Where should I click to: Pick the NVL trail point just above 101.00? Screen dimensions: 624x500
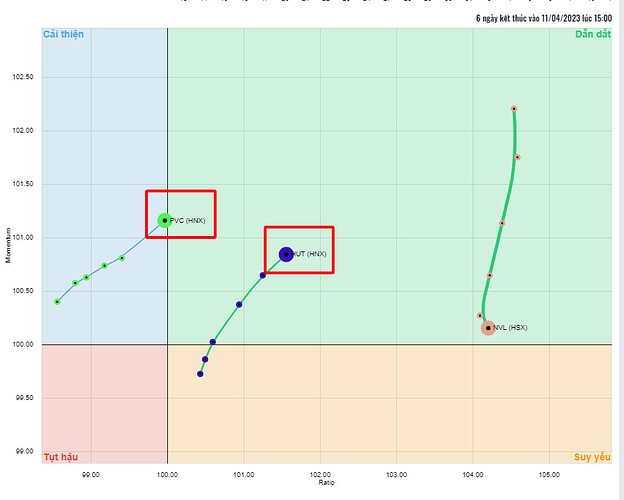click(x=502, y=223)
